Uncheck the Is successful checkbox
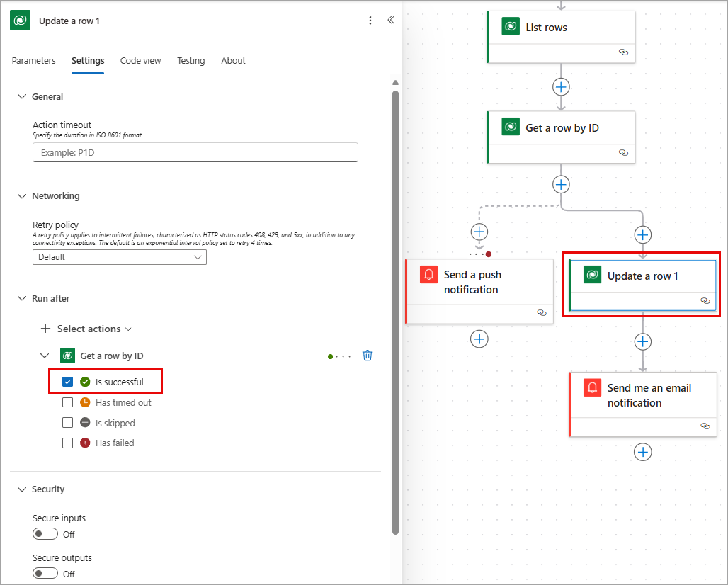728x585 pixels. coord(67,381)
